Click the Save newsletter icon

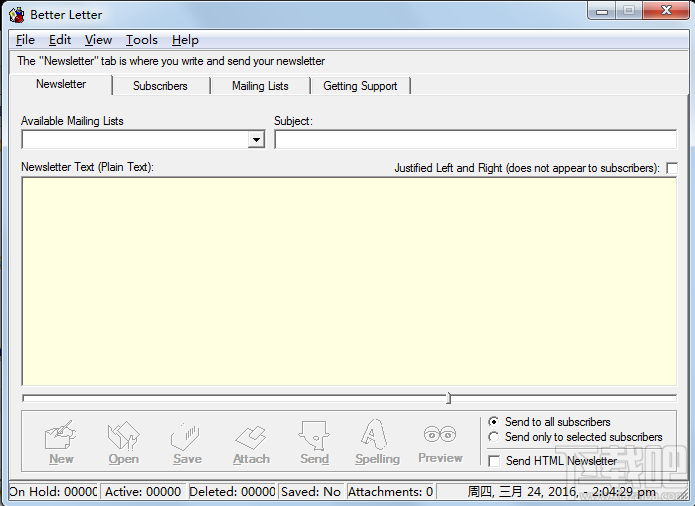pyautogui.click(x=187, y=436)
